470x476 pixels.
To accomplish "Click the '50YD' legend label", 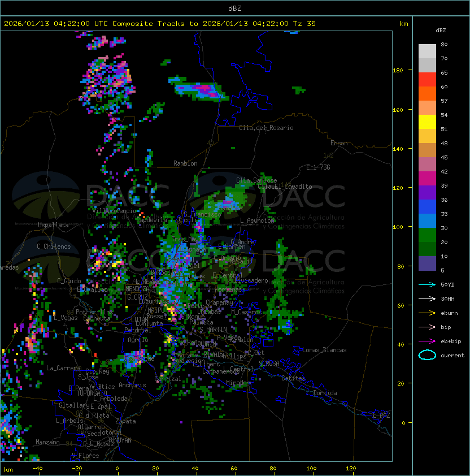I will (447, 285).
